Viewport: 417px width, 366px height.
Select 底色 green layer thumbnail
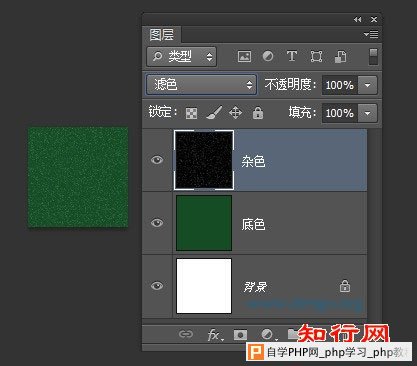[x=204, y=223]
